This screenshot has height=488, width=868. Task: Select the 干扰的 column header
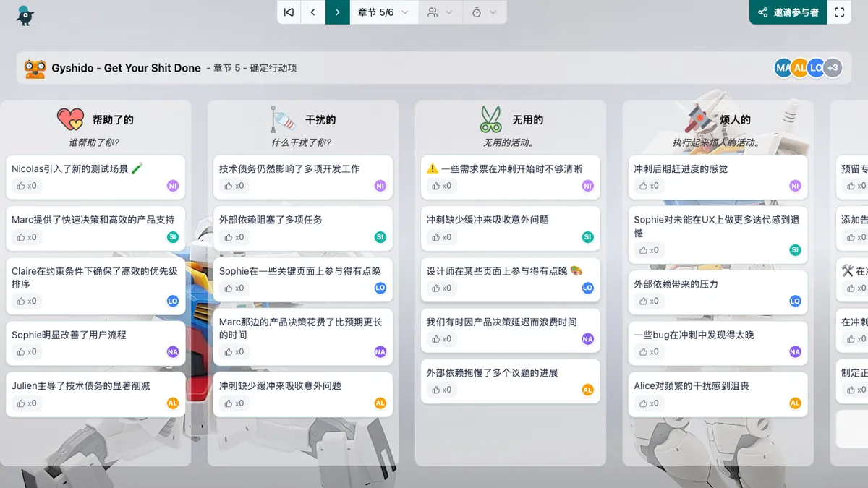(x=320, y=120)
